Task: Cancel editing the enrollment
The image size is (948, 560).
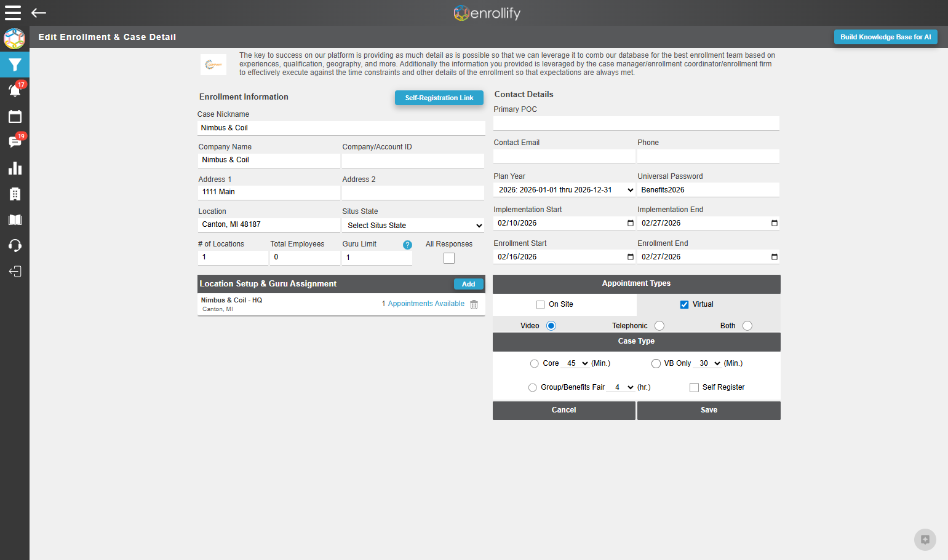Action: coord(564,410)
